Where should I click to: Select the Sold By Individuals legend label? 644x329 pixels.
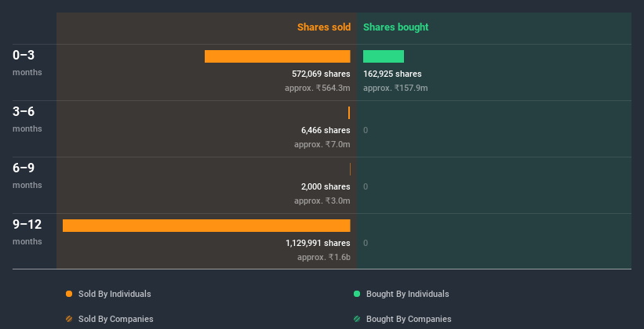115,294
